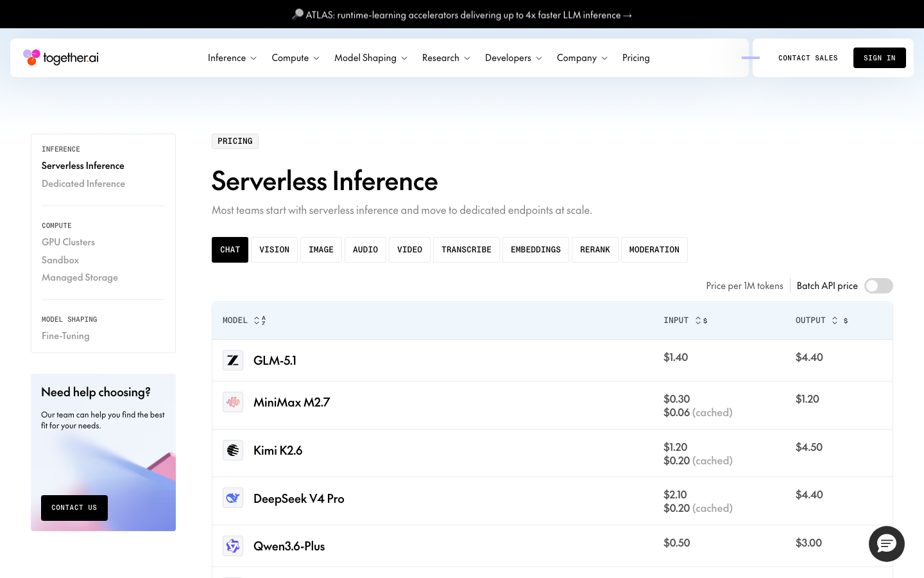The width and height of the screenshot is (924, 578).
Task: Click the 'Need help choosing?' card heading
Action: [x=96, y=392]
